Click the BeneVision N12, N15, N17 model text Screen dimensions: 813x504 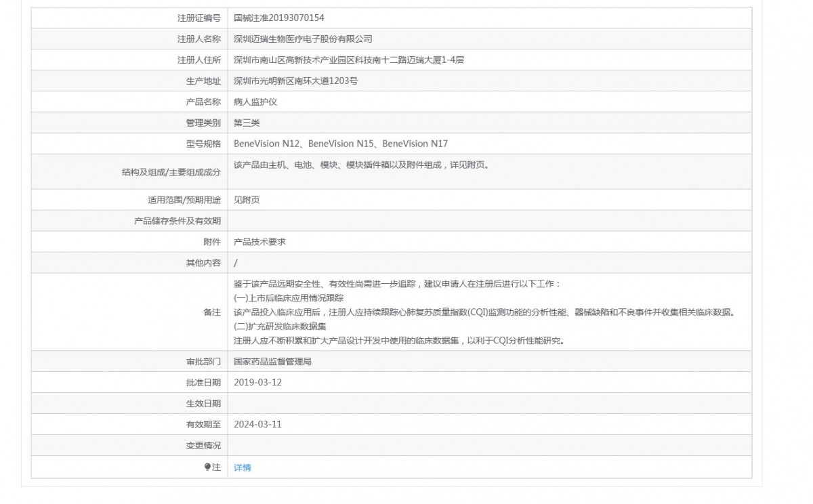[x=340, y=144]
